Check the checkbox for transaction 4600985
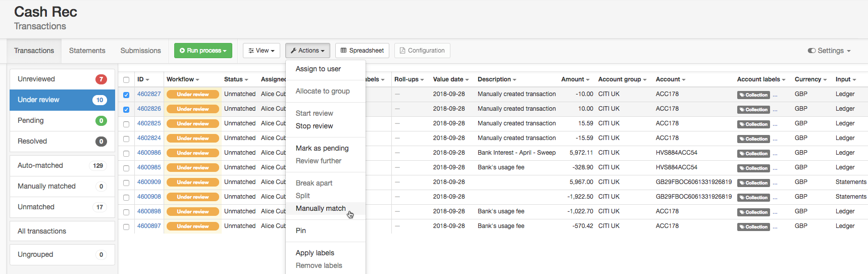The image size is (868, 274). [126, 168]
